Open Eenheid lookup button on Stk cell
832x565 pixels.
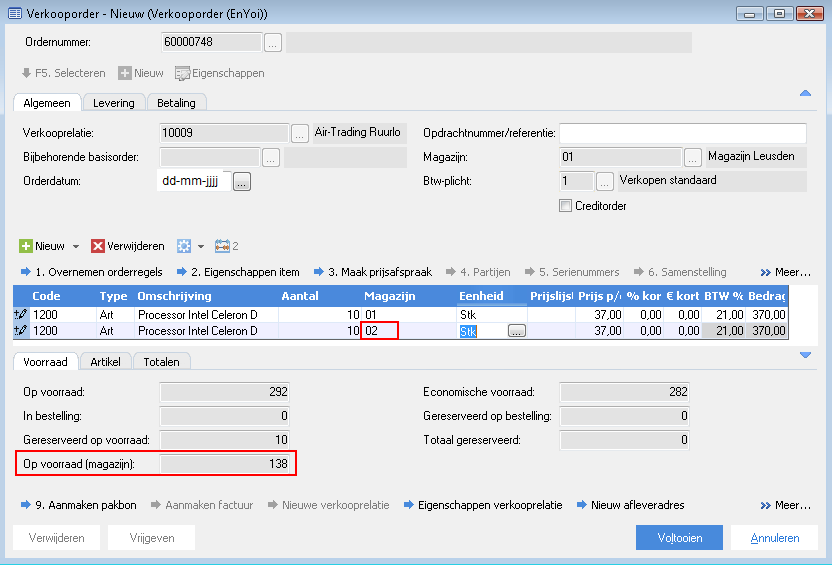tap(517, 331)
